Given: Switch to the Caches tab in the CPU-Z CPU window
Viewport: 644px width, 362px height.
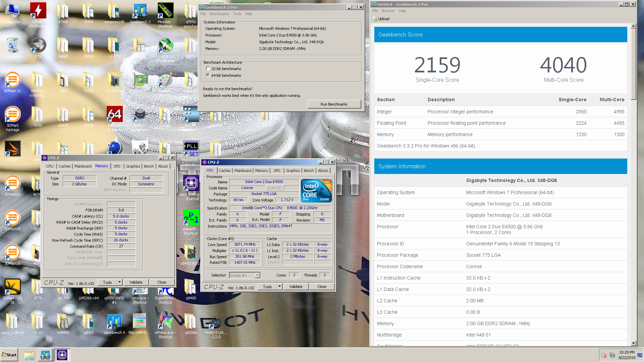Looking at the screenshot, I should click(225, 171).
